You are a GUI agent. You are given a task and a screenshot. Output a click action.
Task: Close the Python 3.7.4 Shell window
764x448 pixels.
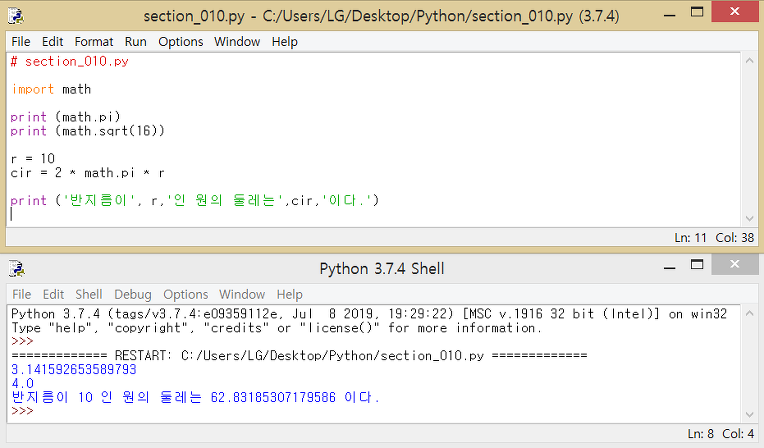pyautogui.click(x=735, y=264)
